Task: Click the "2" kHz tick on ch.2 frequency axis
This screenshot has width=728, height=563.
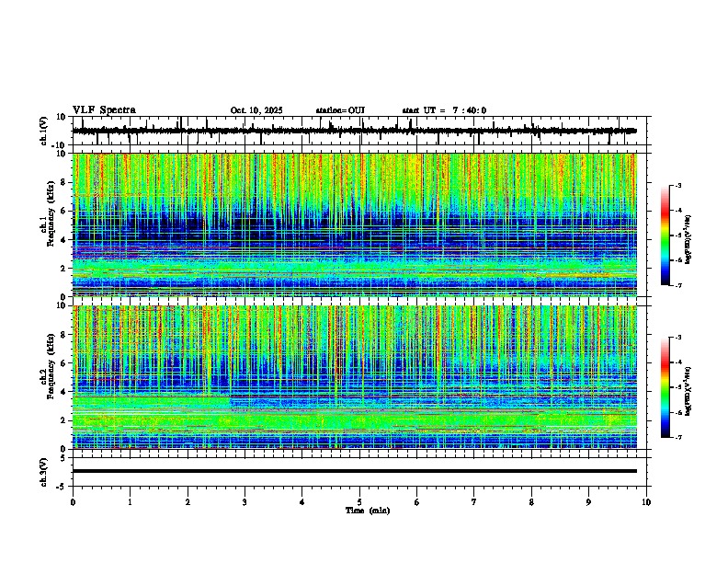Action: 63,420
